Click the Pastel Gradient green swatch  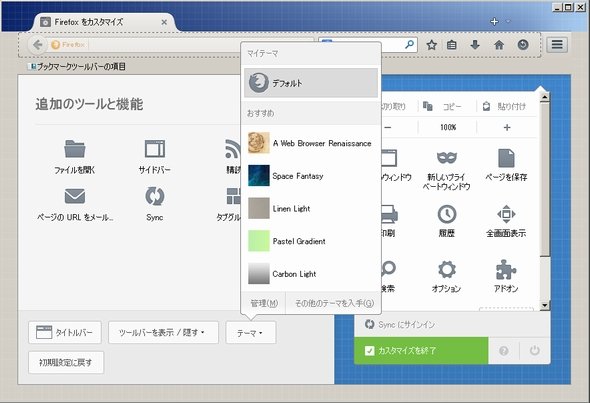(x=259, y=241)
